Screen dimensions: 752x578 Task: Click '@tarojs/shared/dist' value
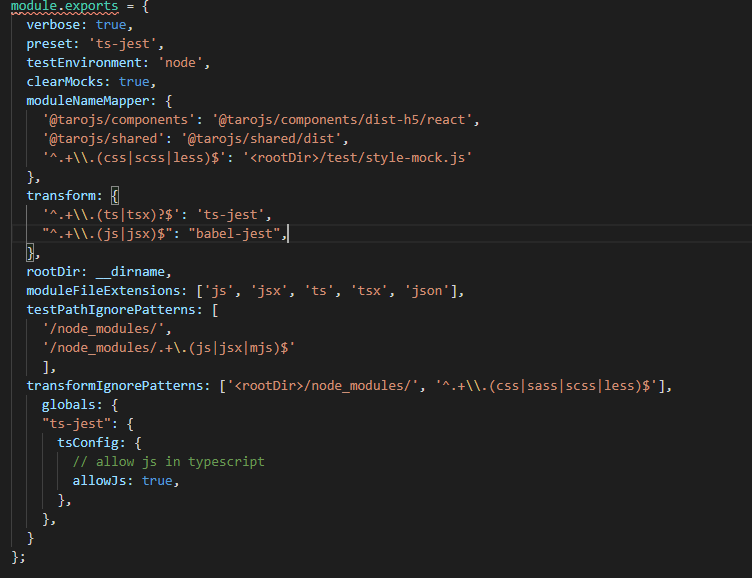[261, 139]
